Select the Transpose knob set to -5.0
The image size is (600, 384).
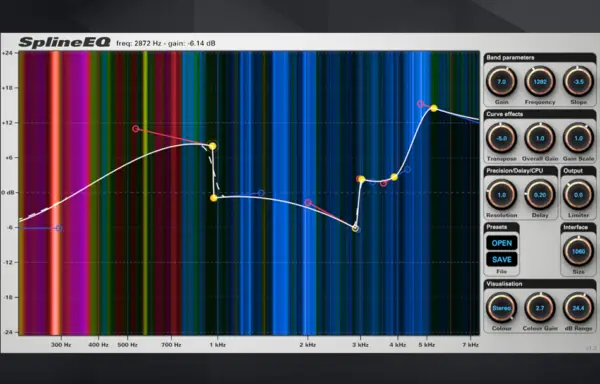[x=501, y=138]
